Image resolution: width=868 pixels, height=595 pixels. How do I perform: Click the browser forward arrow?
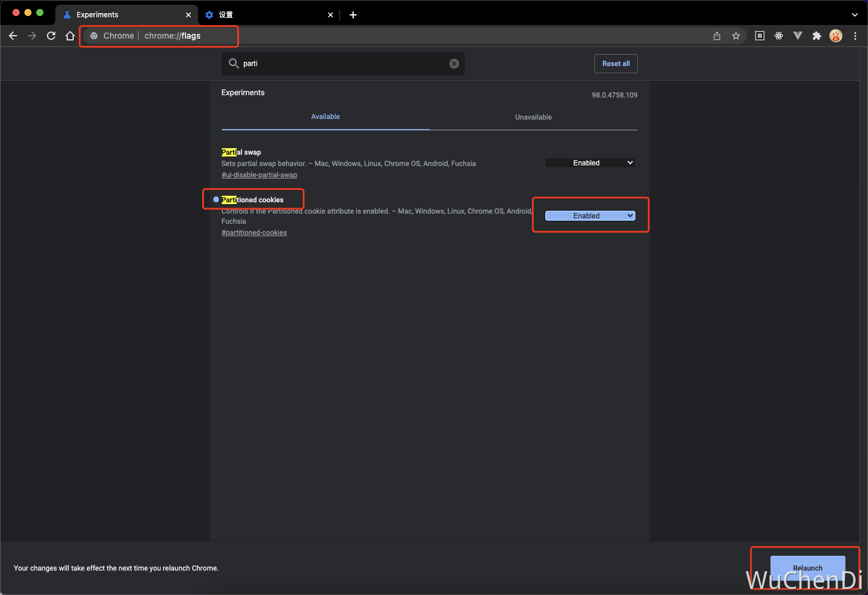[32, 36]
